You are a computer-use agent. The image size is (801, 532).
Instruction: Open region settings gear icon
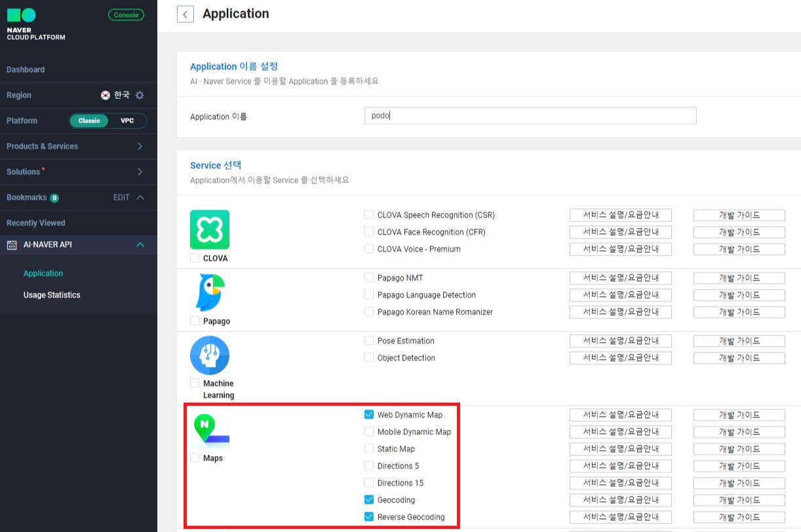pyautogui.click(x=140, y=95)
